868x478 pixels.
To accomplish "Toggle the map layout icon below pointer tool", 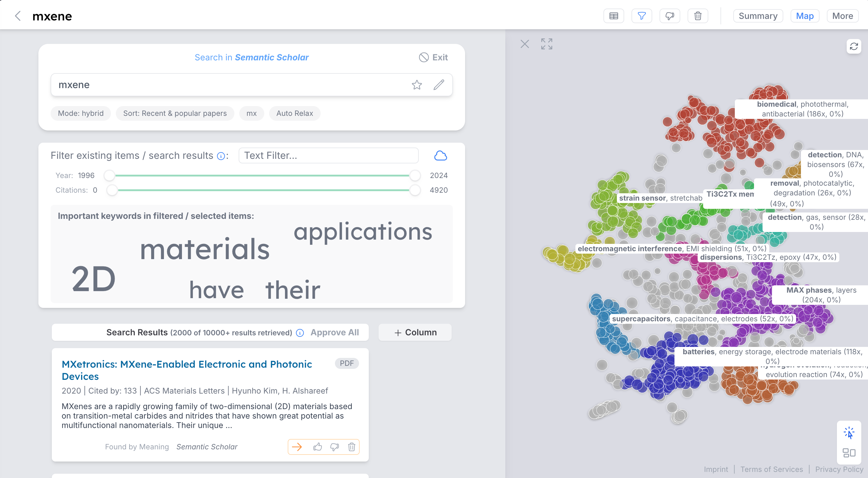I will click(848, 453).
